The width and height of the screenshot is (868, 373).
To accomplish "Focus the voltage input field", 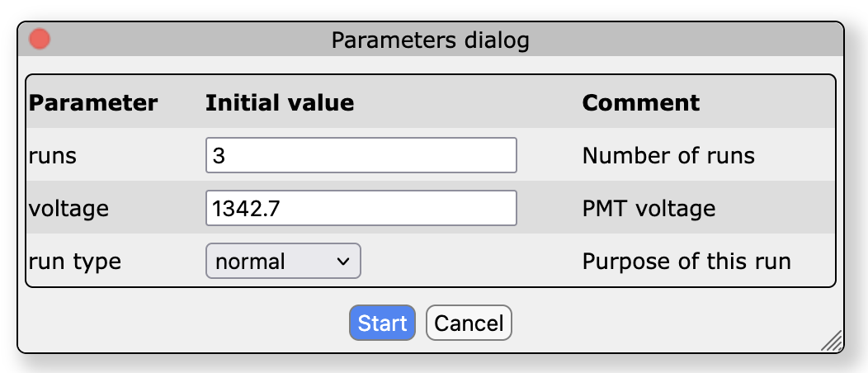I will [x=361, y=208].
